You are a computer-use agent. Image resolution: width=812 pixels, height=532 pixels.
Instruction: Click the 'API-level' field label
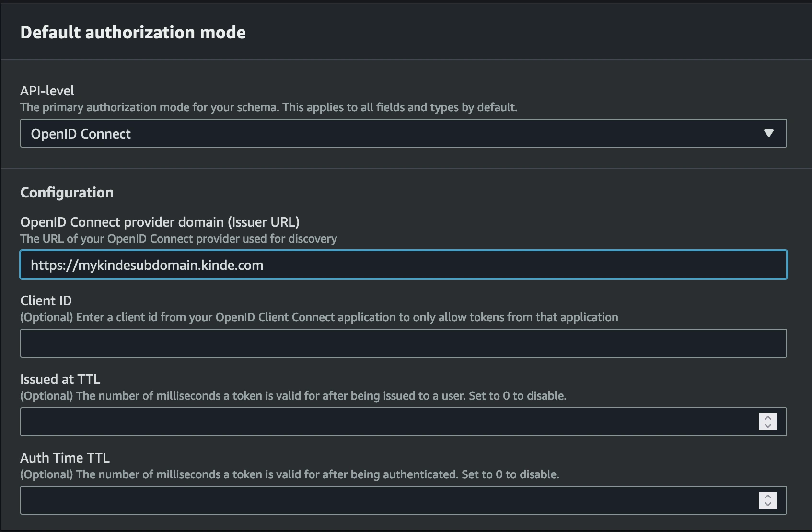(x=47, y=91)
